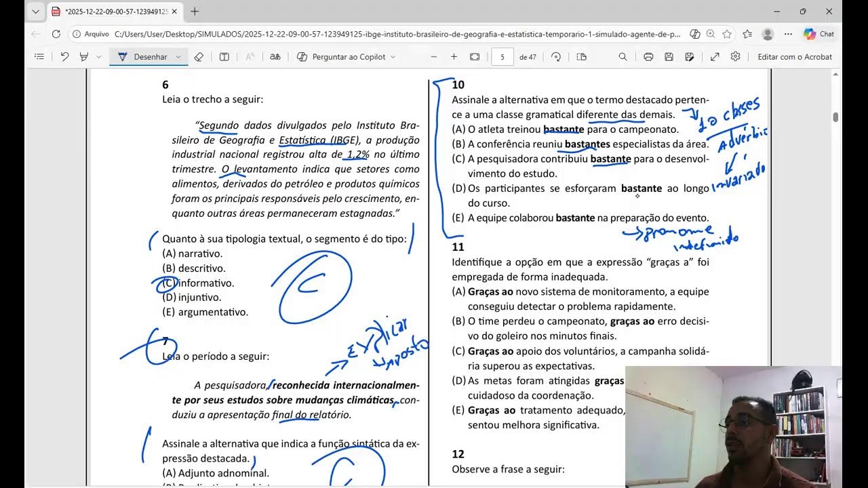Add this page to favorites

727,34
